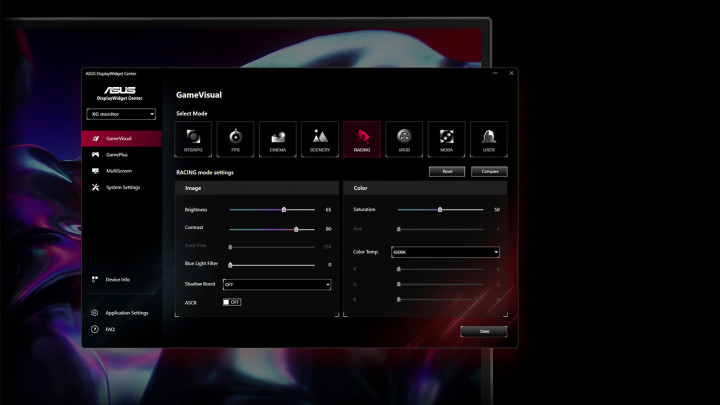This screenshot has width=720, height=405.
Task: Click the Image panel header
Action: pyautogui.click(x=257, y=188)
